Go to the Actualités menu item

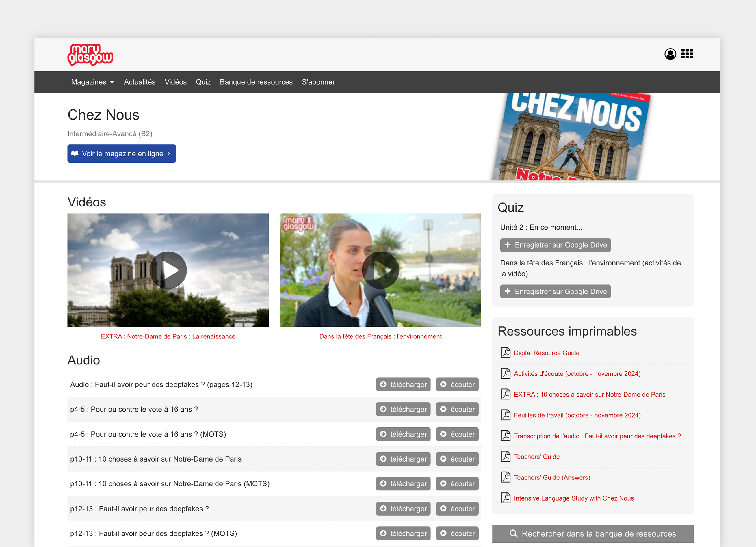139,82
